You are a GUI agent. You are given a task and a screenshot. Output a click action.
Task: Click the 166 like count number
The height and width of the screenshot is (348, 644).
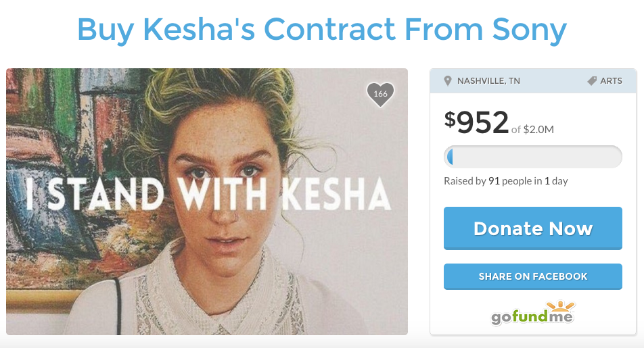(x=380, y=93)
